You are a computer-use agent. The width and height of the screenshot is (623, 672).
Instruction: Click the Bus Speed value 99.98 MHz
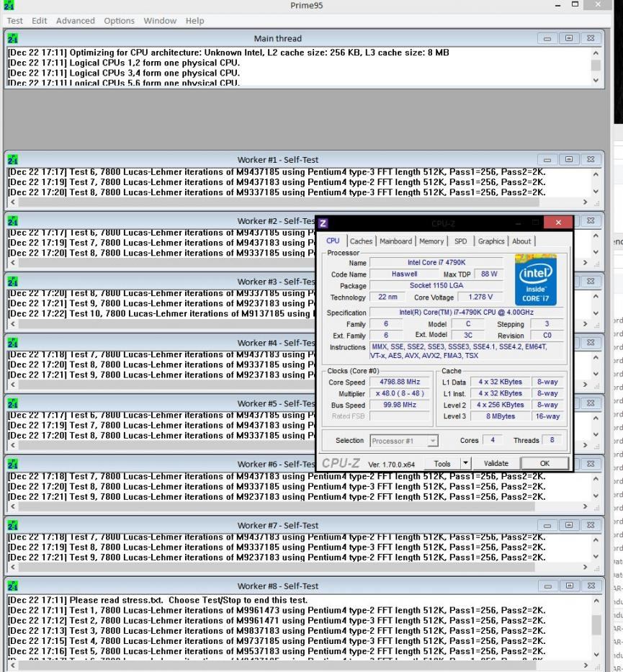click(x=400, y=405)
